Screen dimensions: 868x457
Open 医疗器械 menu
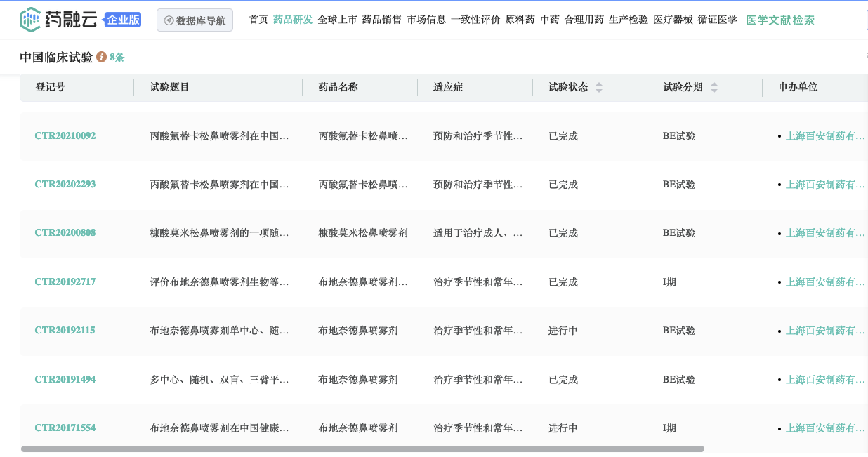coord(673,20)
